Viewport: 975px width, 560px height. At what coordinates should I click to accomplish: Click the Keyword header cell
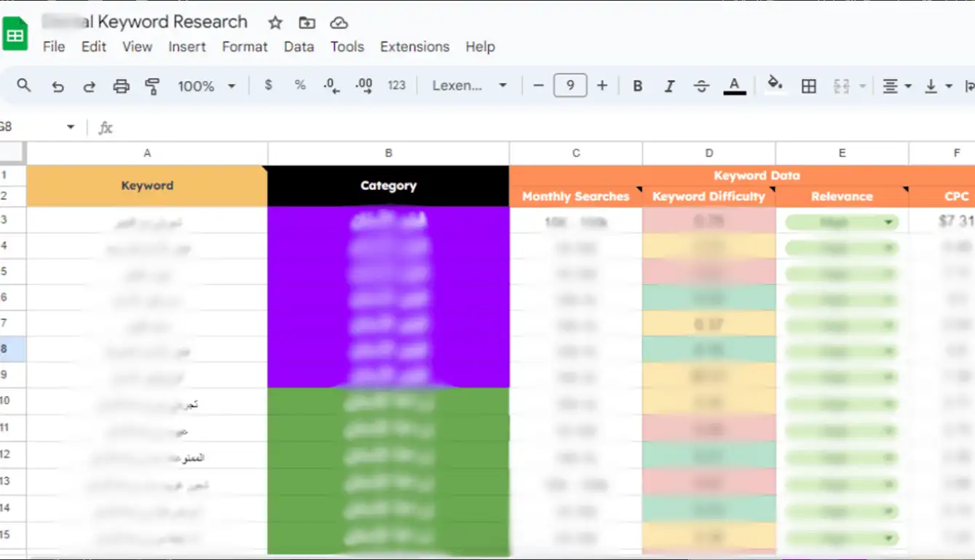click(x=147, y=186)
